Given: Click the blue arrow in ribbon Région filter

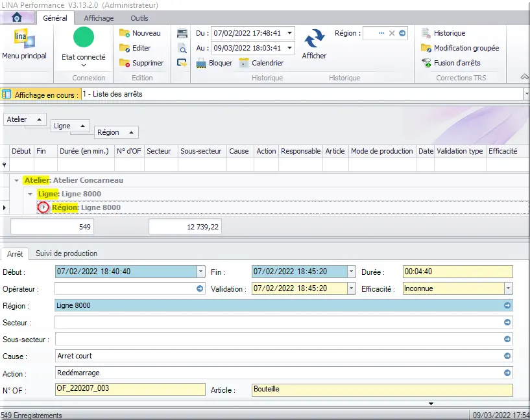Looking at the screenshot, I should pos(402,33).
